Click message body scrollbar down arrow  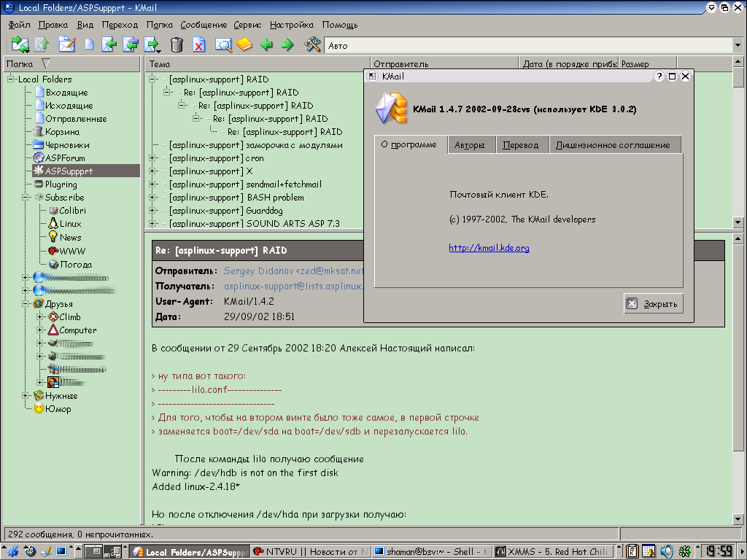coord(738,519)
